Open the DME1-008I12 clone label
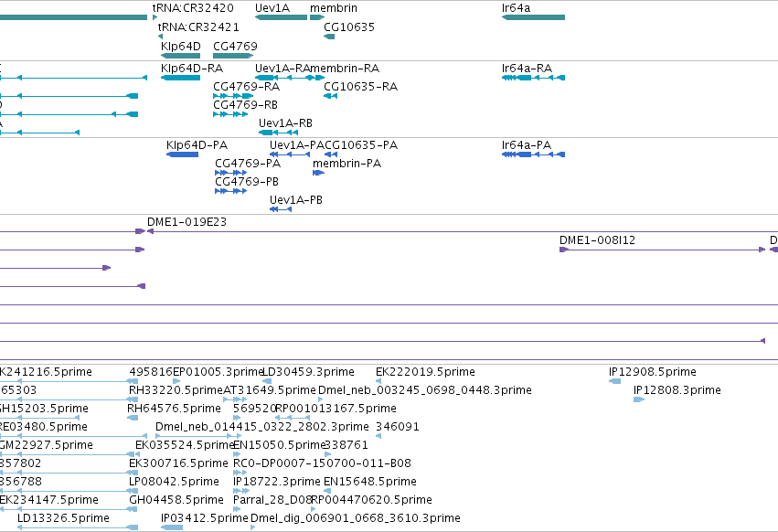The image size is (778, 532). point(597,240)
